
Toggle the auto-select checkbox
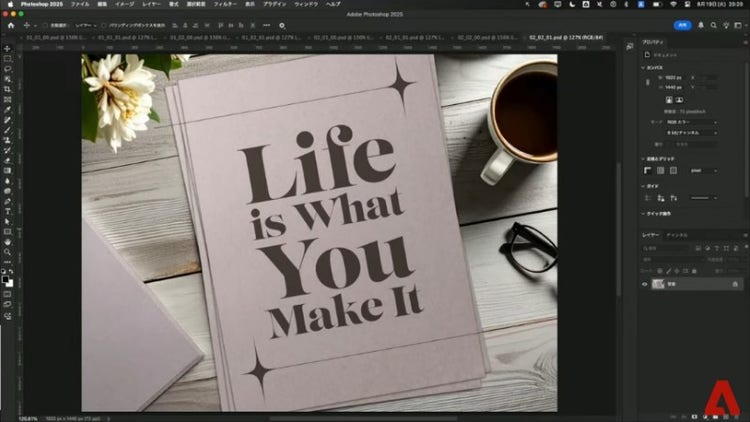pyautogui.click(x=44, y=25)
